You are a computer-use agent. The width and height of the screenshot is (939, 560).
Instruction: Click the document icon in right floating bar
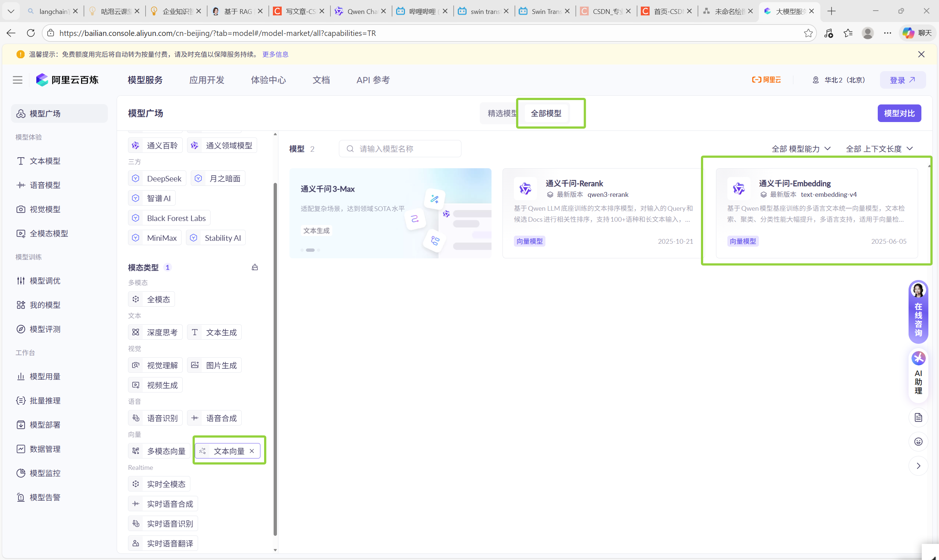pos(918,417)
